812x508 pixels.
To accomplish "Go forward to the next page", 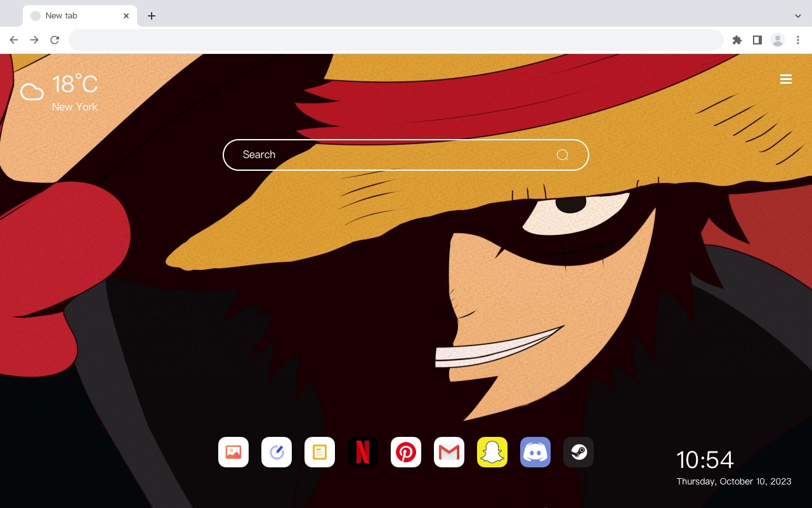I will tap(34, 40).
